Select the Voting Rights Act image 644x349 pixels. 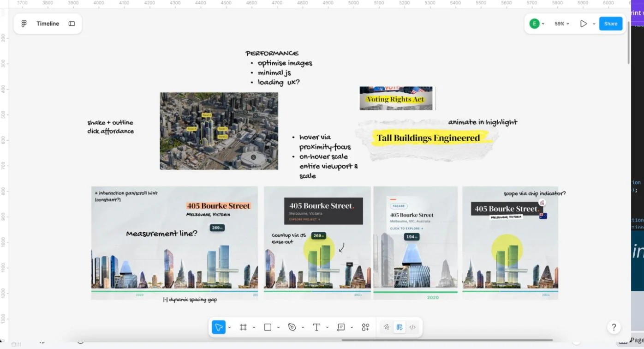point(397,98)
